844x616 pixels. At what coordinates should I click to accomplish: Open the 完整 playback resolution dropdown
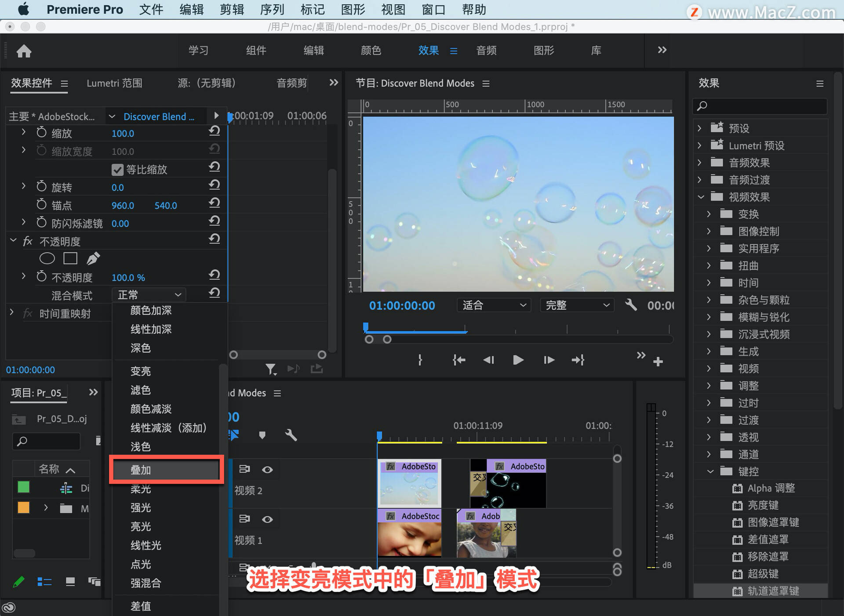coord(577,305)
